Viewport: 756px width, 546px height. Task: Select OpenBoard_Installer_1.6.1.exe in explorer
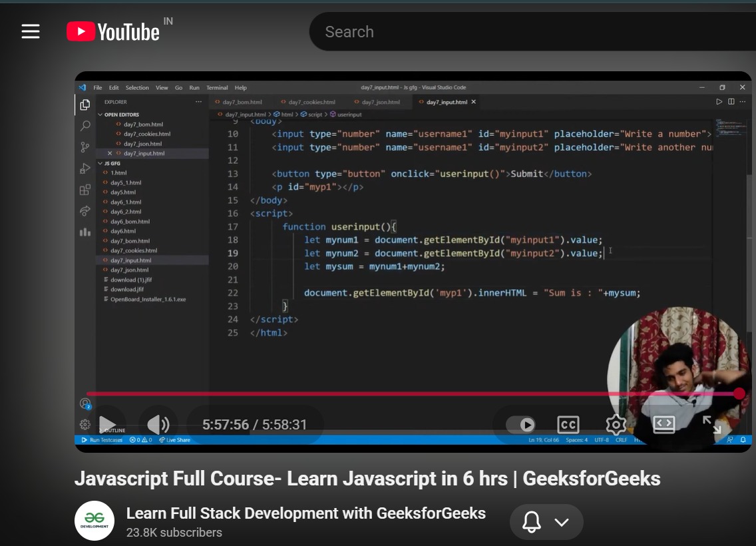148,299
